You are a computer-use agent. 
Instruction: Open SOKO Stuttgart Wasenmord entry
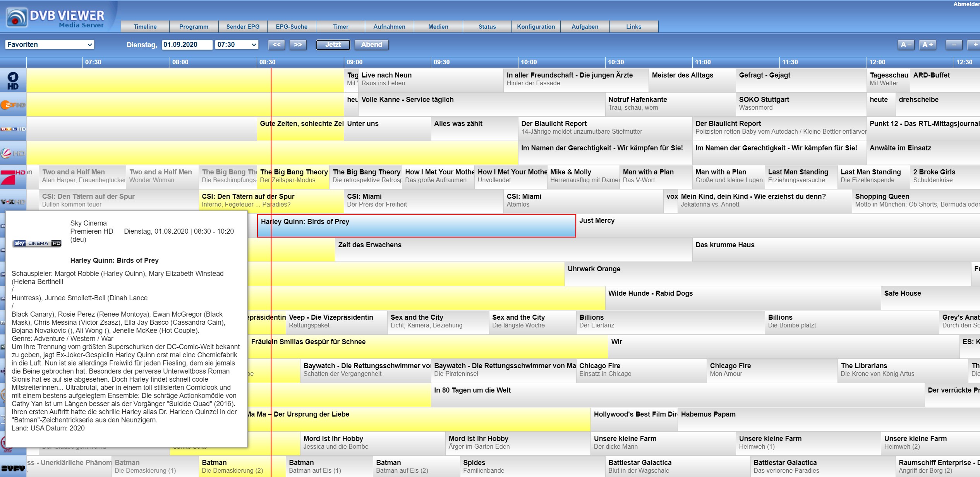[801, 104]
